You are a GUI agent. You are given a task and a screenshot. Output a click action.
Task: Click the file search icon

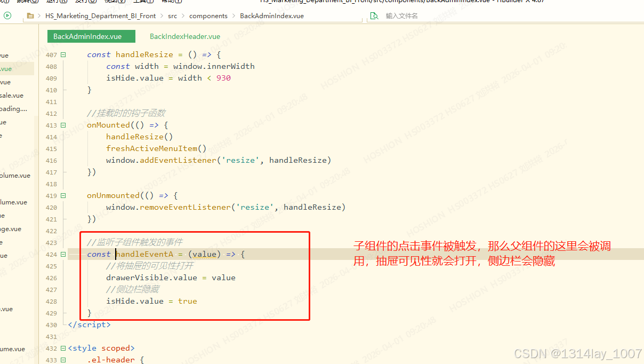[374, 16]
